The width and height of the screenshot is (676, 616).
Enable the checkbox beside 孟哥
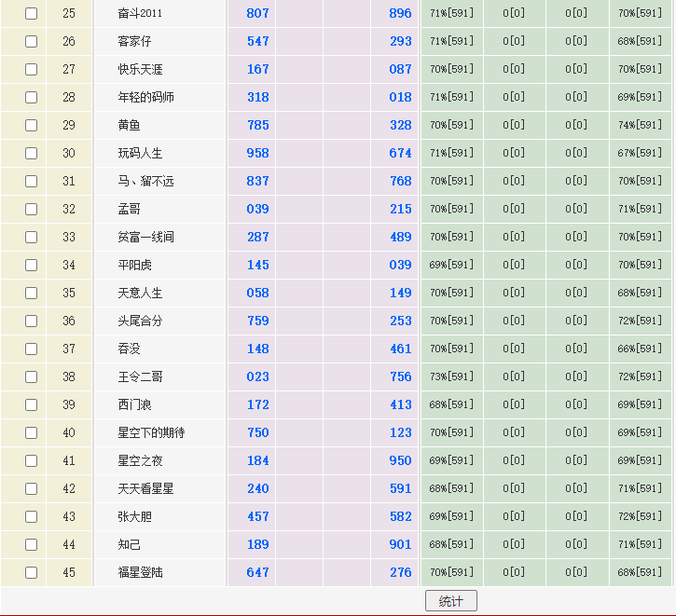coord(31,210)
